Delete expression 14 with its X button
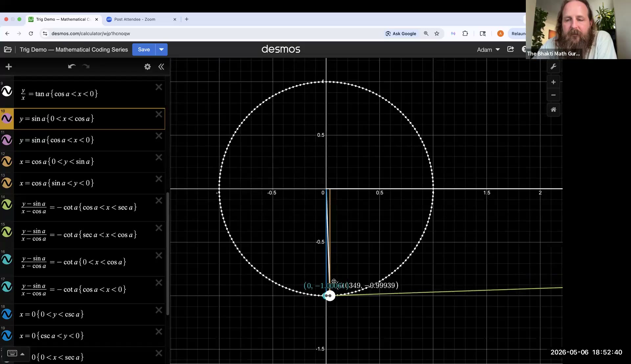The height and width of the screenshot is (364, 631). tap(159, 200)
